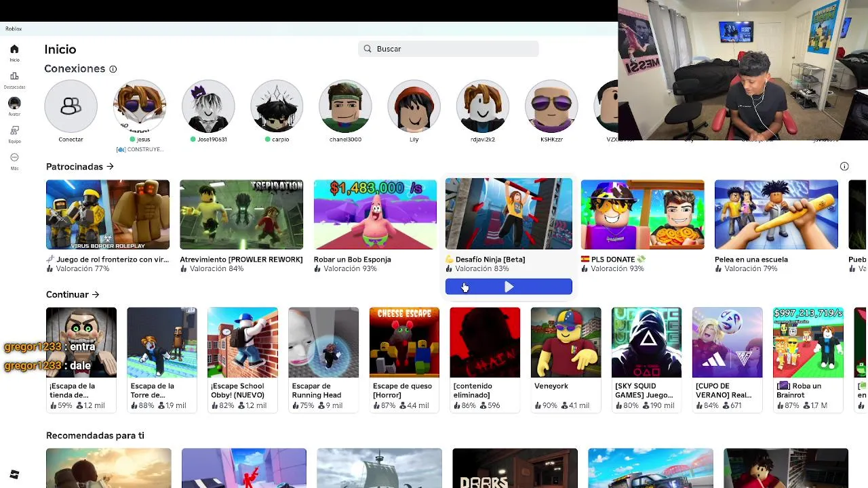868x488 pixels.
Task: Open Pelea en una escuela thumbnail
Action: [x=776, y=215]
